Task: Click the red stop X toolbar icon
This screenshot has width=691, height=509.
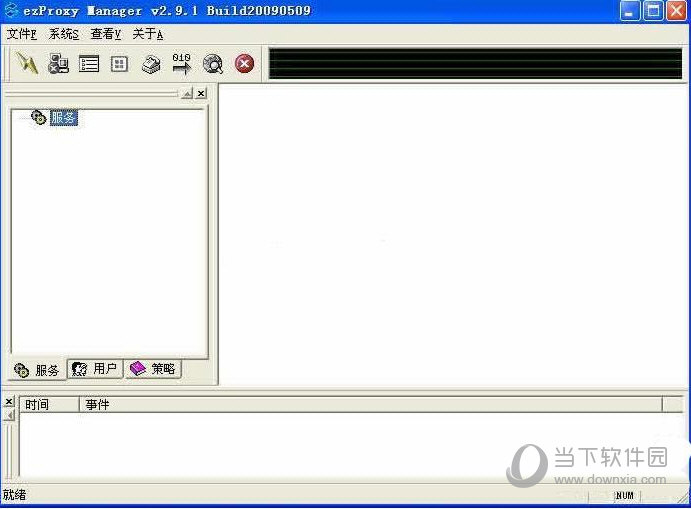Action: coord(244,64)
